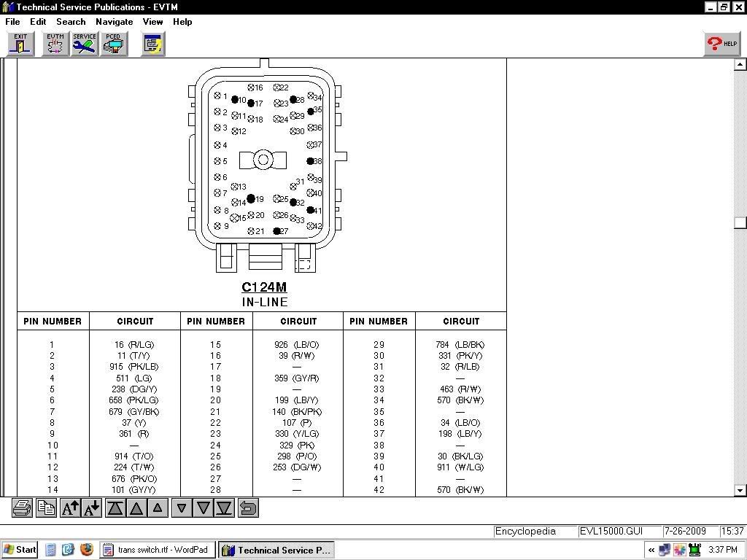
Task: Click the Windows Start button
Action: 20,550
